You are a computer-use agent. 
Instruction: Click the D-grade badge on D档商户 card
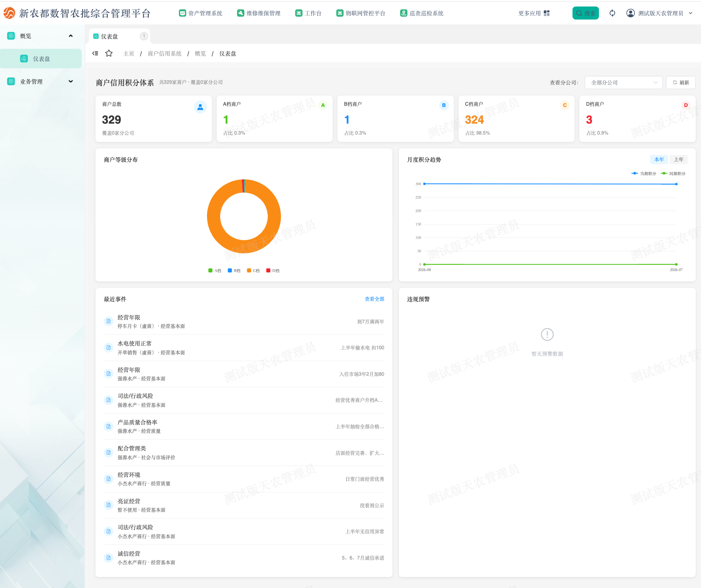(686, 105)
